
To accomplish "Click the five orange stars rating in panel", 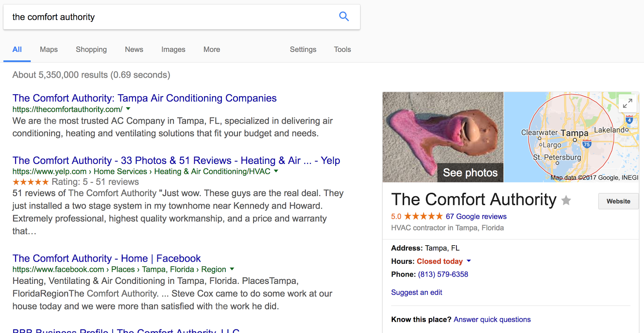I will tap(423, 216).
